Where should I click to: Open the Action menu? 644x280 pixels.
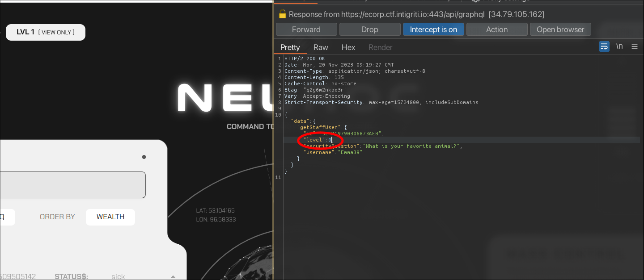(x=497, y=29)
